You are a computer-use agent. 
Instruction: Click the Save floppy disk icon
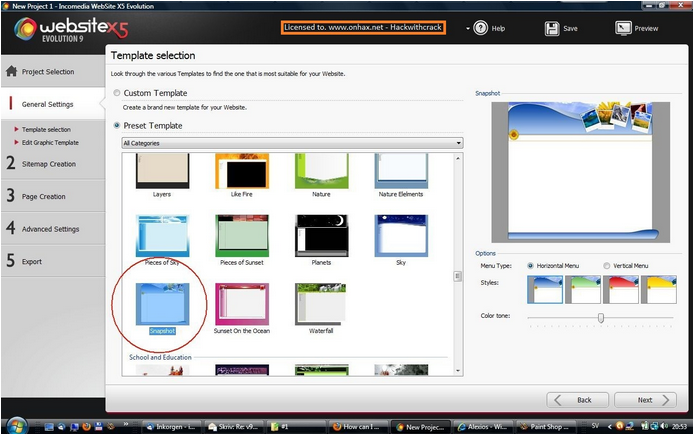[x=551, y=28]
